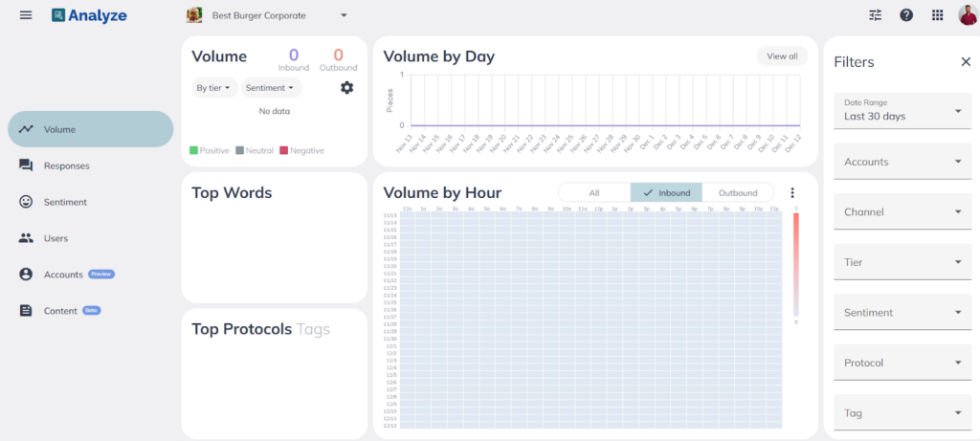980x441 pixels.
Task: Open Volume by Hour three-dot menu
Action: (792, 193)
